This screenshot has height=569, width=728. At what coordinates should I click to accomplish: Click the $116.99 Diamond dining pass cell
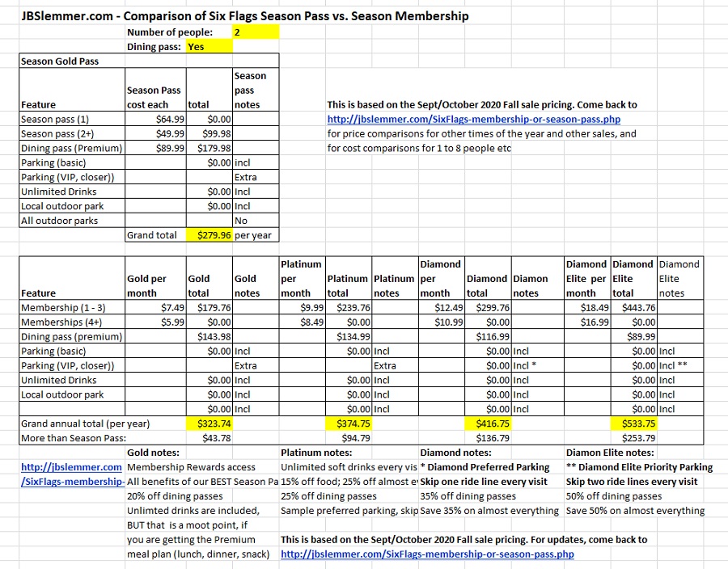pos(488,337)
